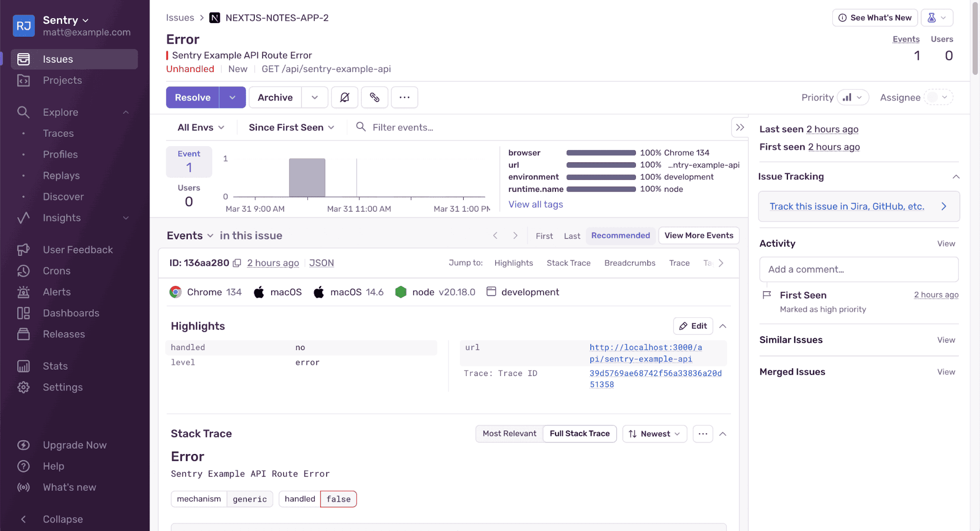This screenshot has width=980, height=531.
Task: Click the three-dots more actions button
Action: coord(404,98)
